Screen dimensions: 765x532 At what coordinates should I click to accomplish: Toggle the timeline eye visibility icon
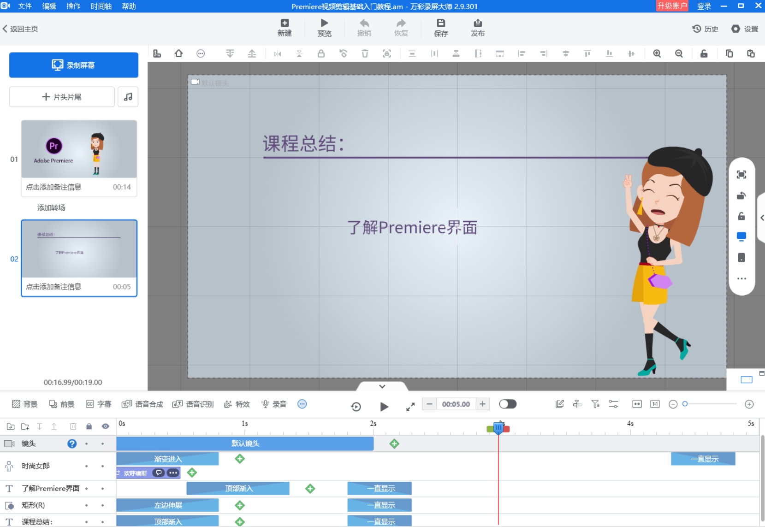(106, 426)
